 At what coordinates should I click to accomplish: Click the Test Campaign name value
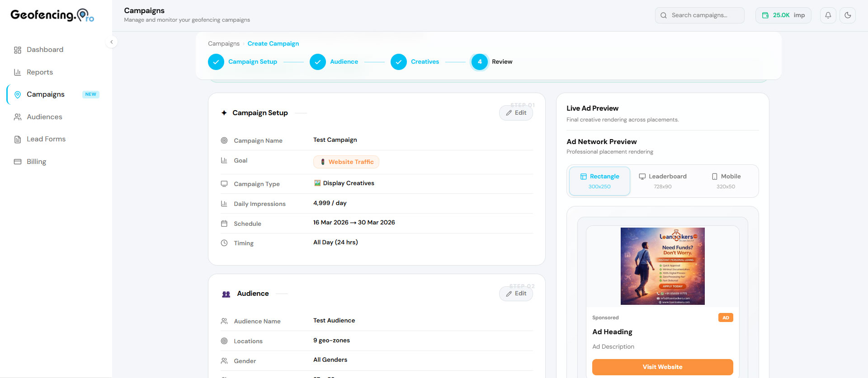tap(335, 140)
